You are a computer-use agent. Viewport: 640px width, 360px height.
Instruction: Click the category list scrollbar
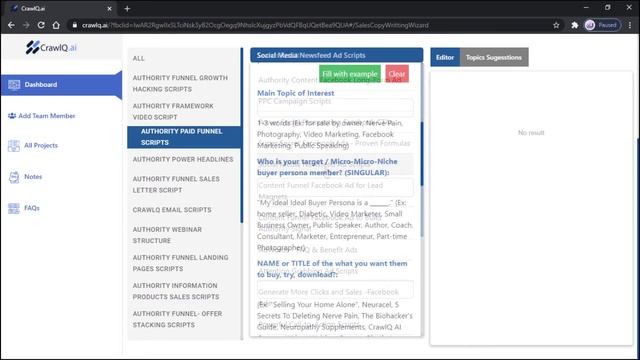point(242,136)
